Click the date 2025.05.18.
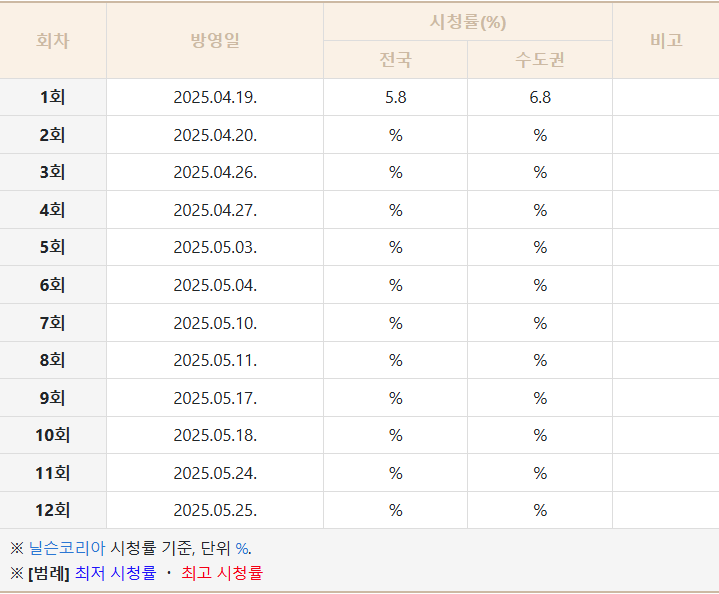 point(215,435)
